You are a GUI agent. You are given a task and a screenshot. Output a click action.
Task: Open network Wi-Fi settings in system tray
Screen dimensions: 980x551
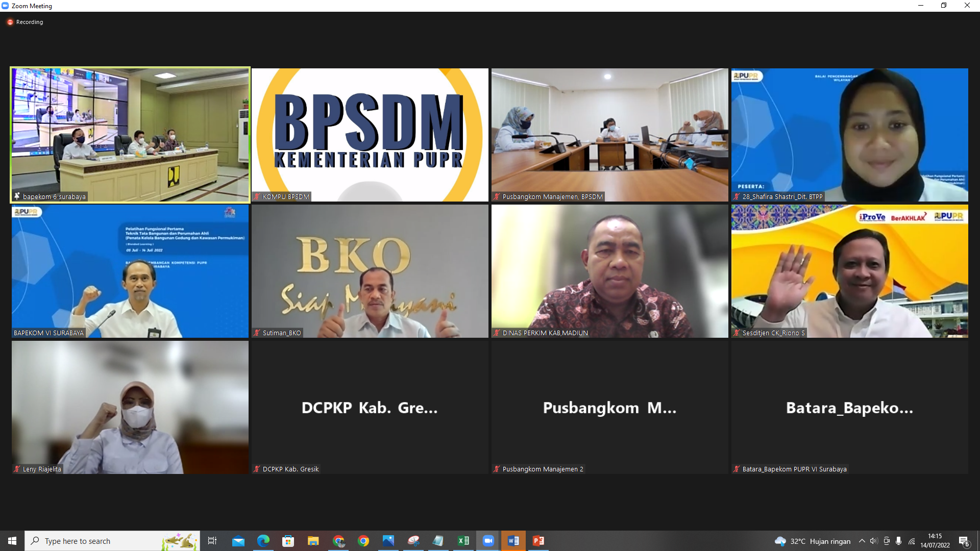pyautogui.click(x=912, y=541)
